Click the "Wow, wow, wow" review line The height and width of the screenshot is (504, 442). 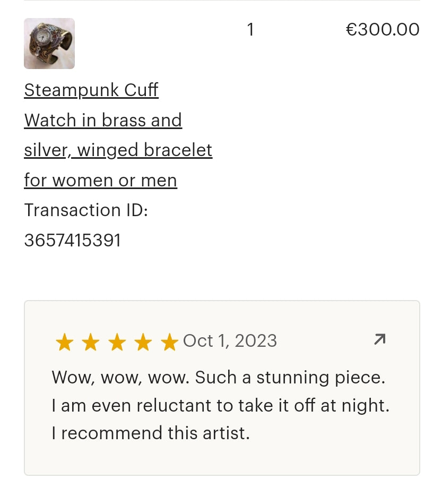218,378
